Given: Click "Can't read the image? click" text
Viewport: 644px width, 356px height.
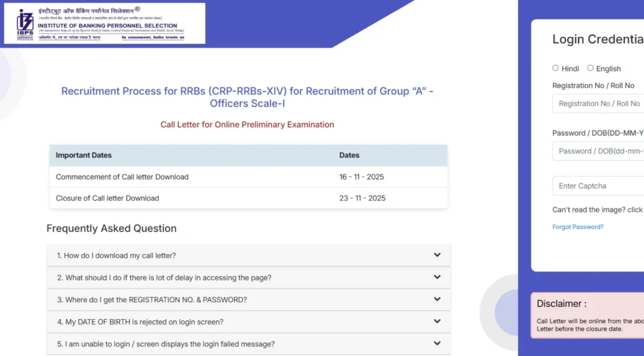Looking at the screenshot, I should 597,210.
